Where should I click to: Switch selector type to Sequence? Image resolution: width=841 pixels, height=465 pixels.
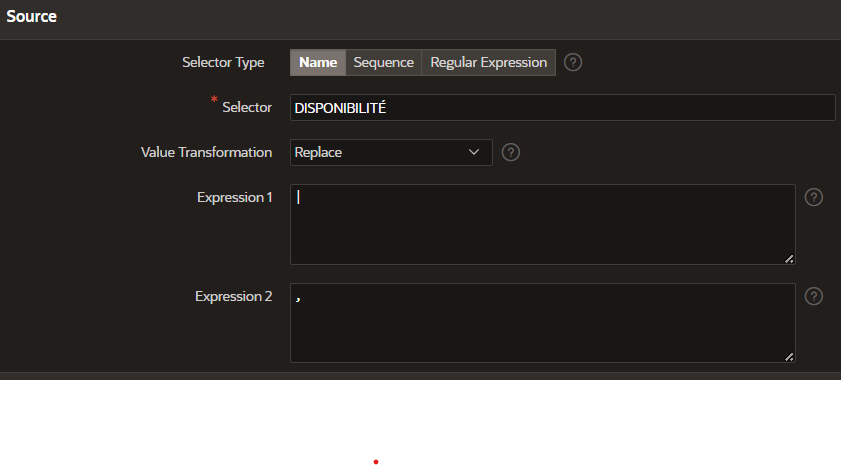tap(383, 62)
